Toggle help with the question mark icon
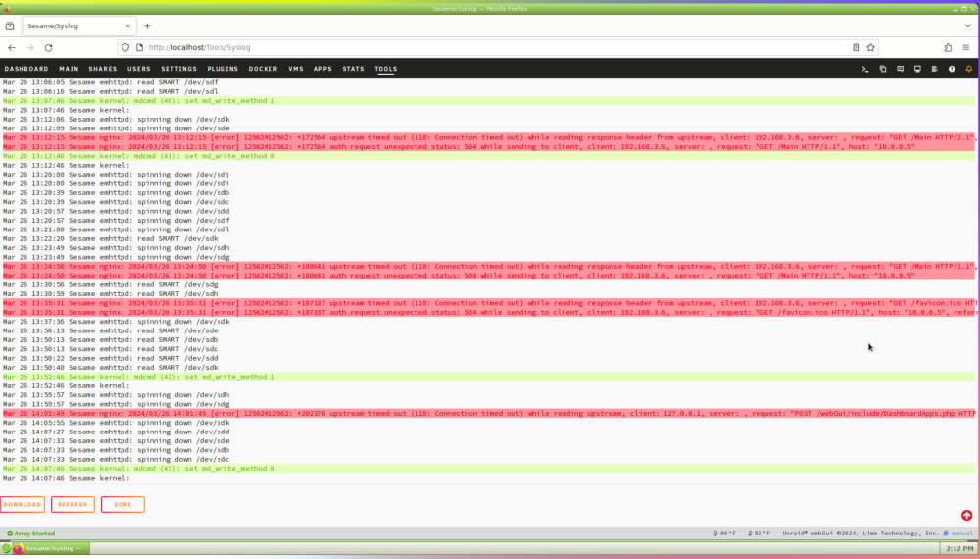 click(952, 69)
